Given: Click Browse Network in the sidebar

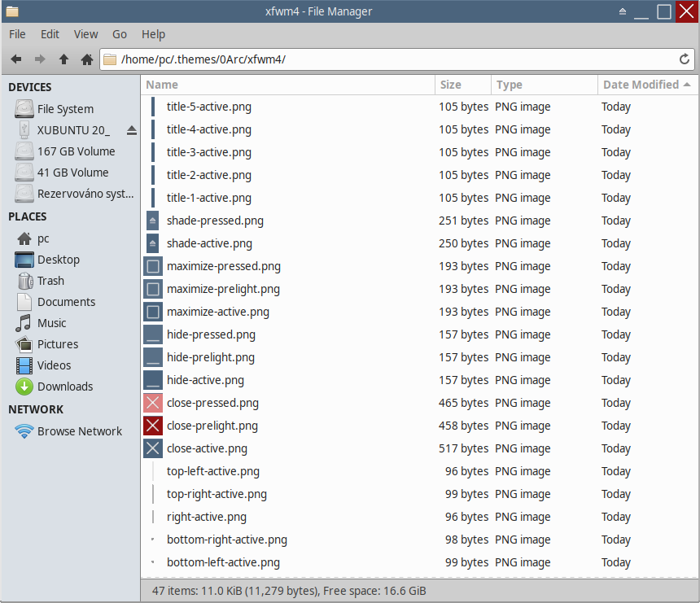Looking at the screenshot, I should tap(79, 431).
